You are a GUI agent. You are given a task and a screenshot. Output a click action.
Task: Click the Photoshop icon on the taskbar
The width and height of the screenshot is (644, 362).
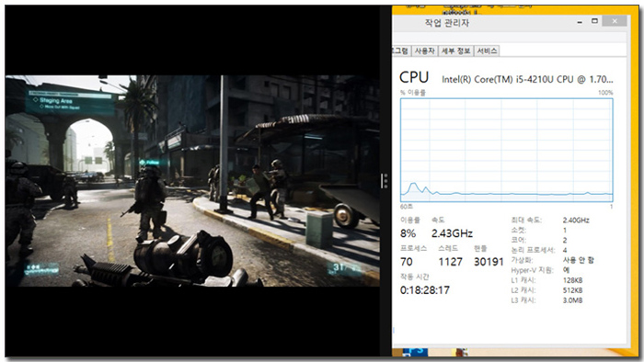(x=415, y=351)
